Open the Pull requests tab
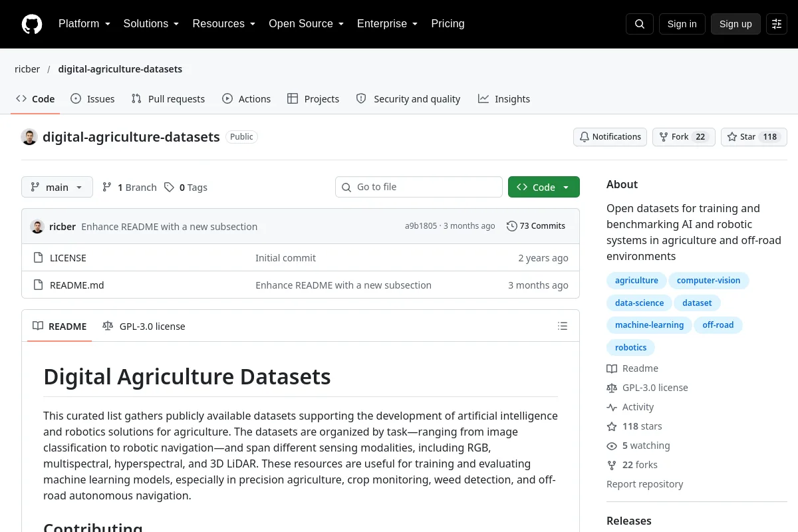The image size is (798, 532). (x=168, y=99)
